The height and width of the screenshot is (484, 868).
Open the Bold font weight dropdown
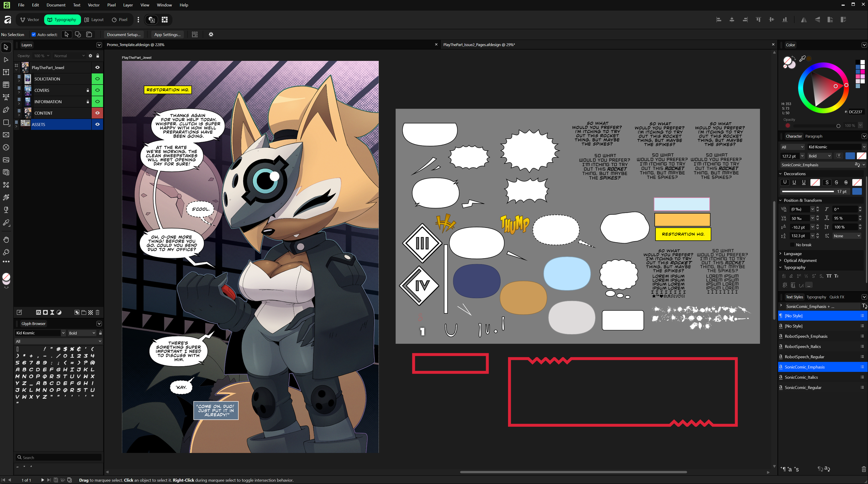pyautogui.click(x=819, y=156)
